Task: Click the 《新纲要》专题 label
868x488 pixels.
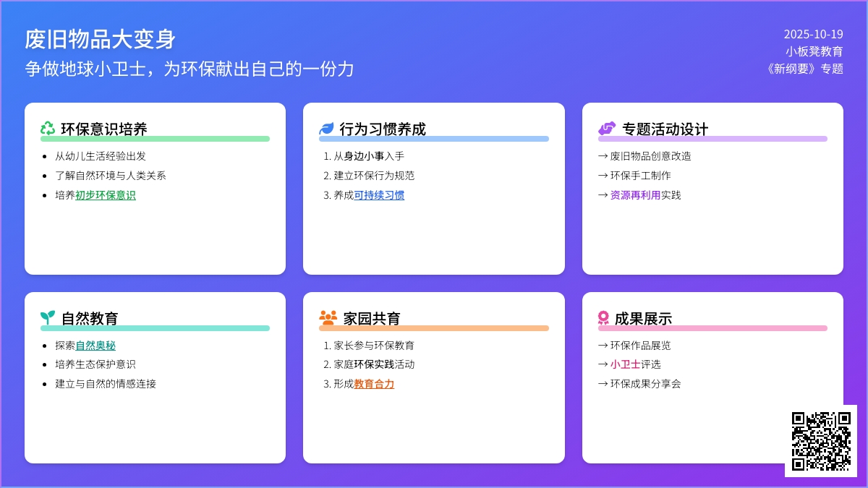Action: [x=805, y=69]
